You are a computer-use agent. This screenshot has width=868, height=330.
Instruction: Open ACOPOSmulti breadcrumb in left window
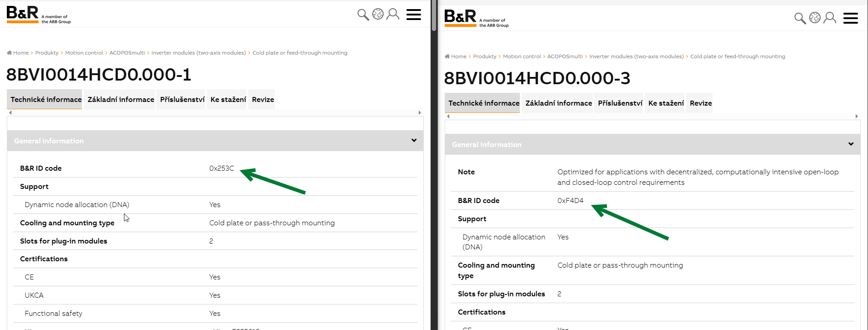(x=127, y=53)
